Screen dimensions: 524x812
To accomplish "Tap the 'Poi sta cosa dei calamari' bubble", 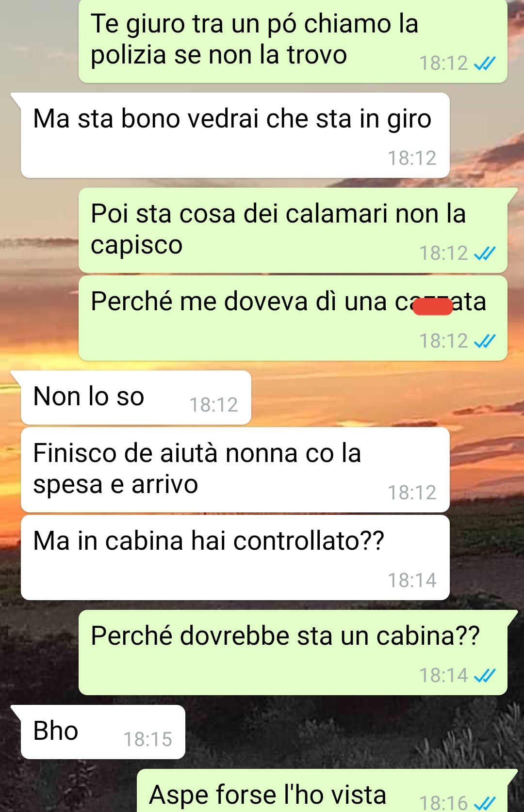I will point(293,230).
